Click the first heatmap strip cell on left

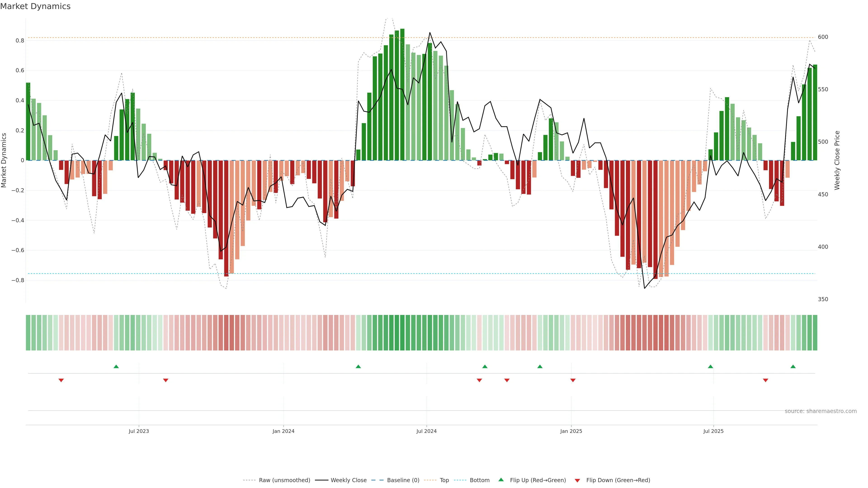point(28,332)
